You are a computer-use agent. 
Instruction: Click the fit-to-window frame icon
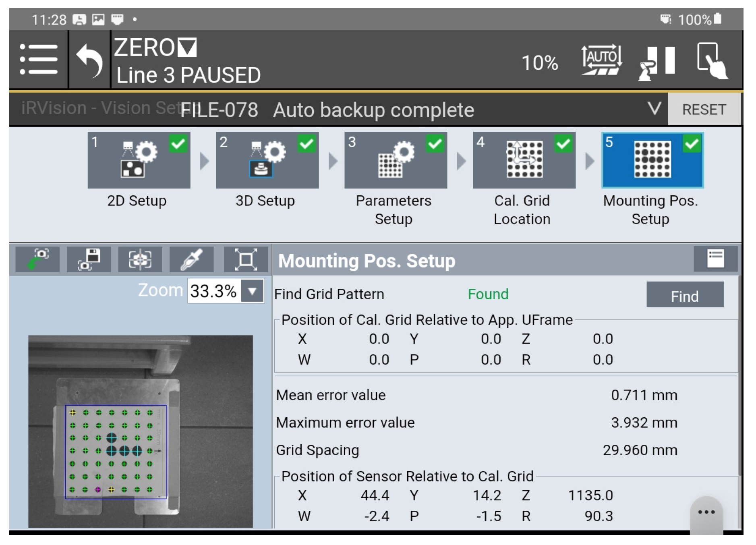[246, 259]
